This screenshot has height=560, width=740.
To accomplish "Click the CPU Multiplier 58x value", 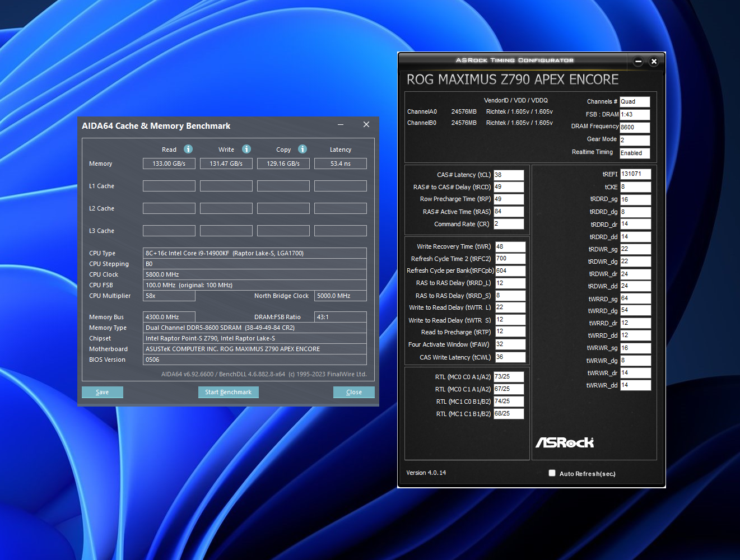I will 169,296.
